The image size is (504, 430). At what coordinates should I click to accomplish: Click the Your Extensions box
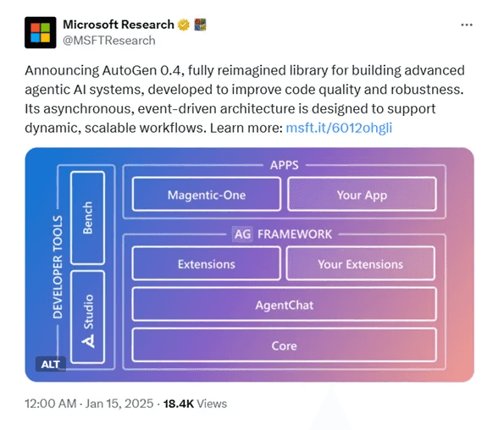pos(361,263)
